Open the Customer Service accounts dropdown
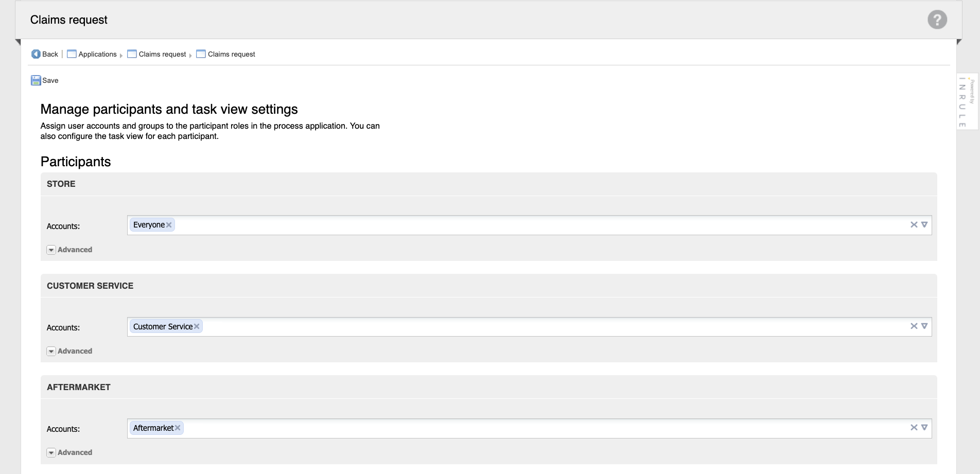Image resolution: width=980 pixels, height=474 pixels. 924,326
